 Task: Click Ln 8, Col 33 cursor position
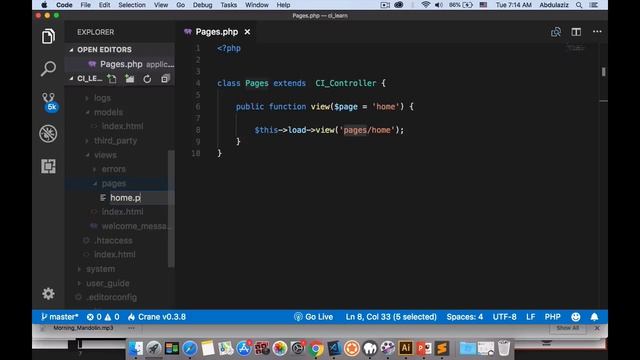(391, 317)
